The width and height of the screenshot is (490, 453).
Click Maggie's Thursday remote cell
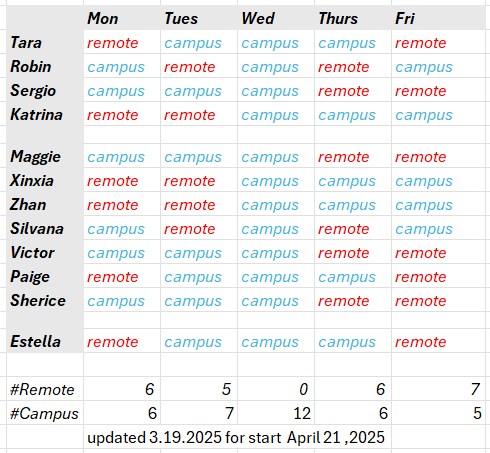click(353, 156)
